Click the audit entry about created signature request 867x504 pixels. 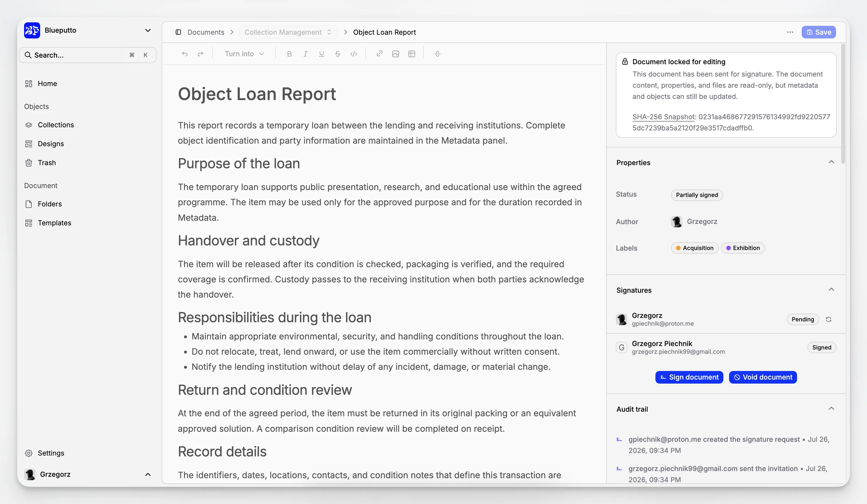(x=729, y=445)
